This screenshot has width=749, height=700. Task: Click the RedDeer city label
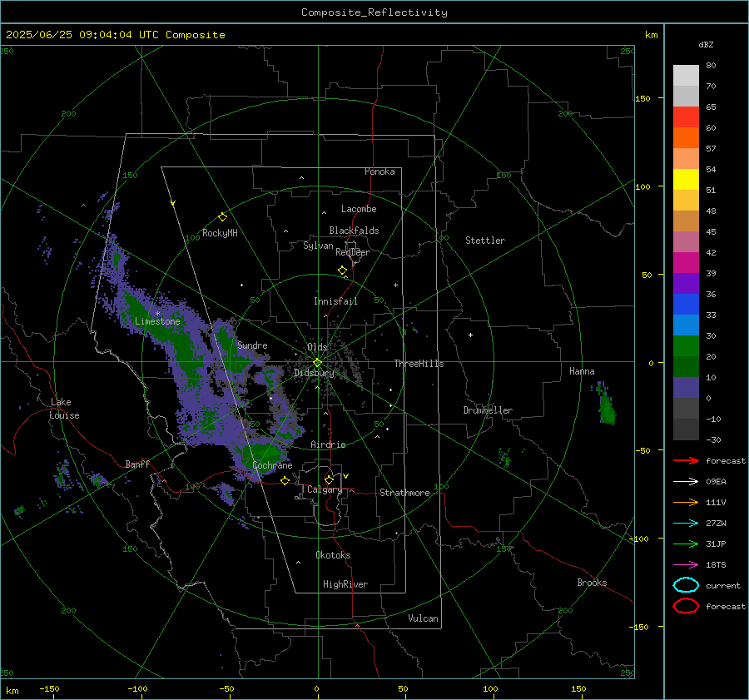[353, 252]
